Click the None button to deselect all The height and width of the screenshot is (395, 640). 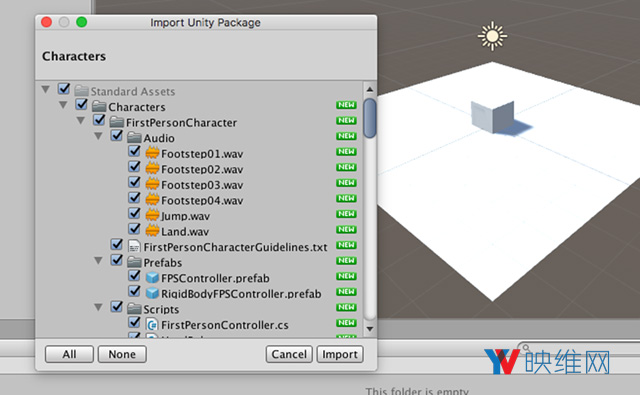122,354
